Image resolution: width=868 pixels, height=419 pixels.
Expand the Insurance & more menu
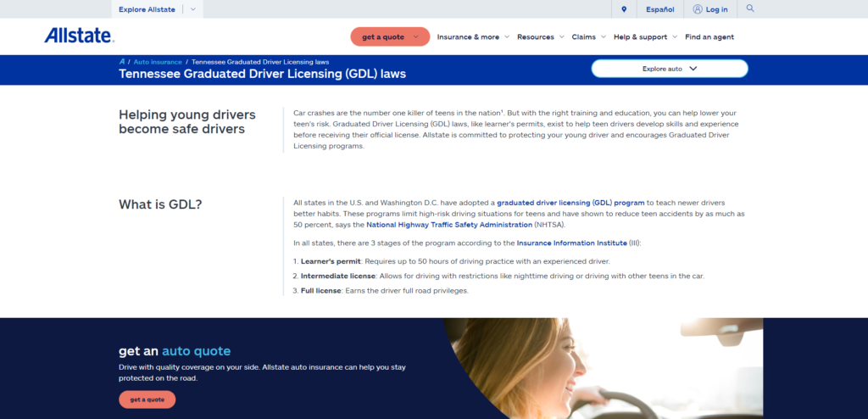point(473,37)
